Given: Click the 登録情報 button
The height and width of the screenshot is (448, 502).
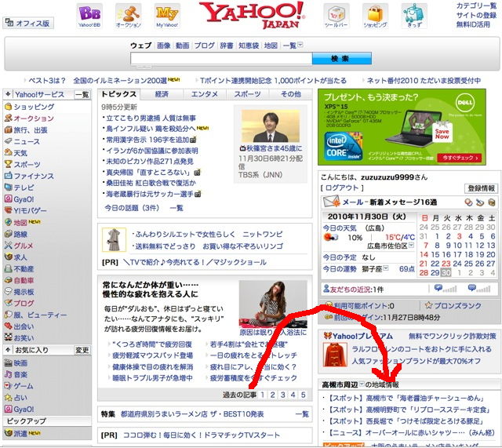Looking at the screenshot, I should 481,188.
